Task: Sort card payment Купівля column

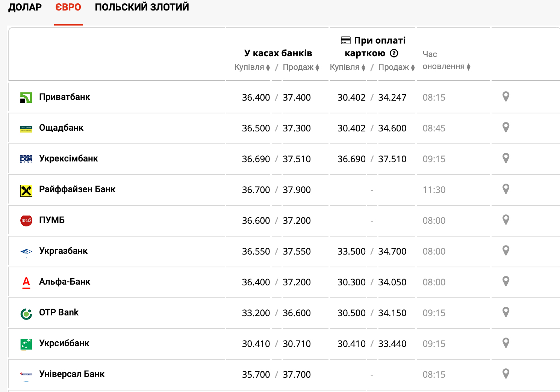Action: pyautogui.click(x=348, y=67)
